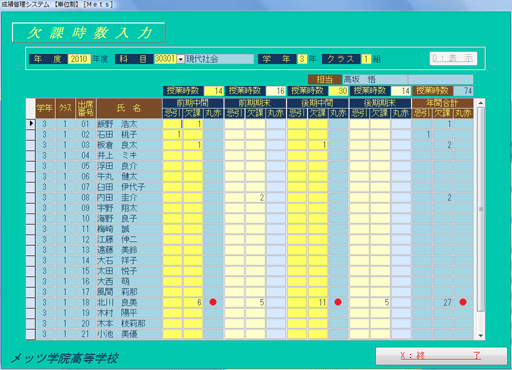Click total 授業時数 value 74

coord(463,91)
